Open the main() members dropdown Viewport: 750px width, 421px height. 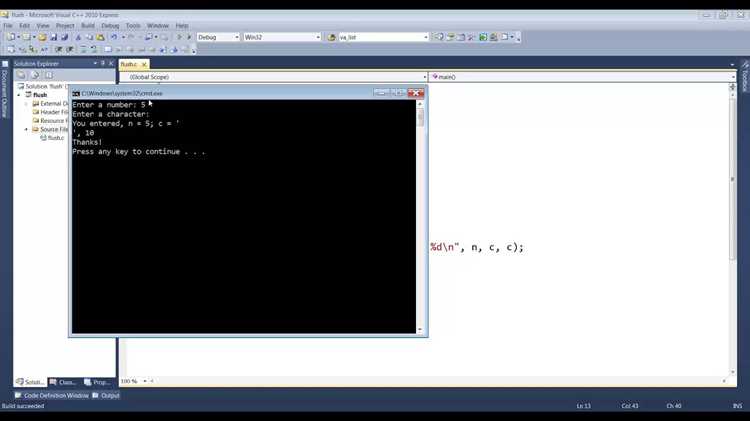[x=733, y=77]
